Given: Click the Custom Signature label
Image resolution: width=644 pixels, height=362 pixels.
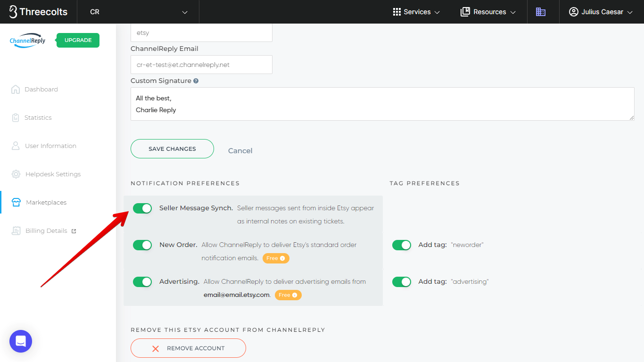Looking at the screenshot, I should pos(161,81).
